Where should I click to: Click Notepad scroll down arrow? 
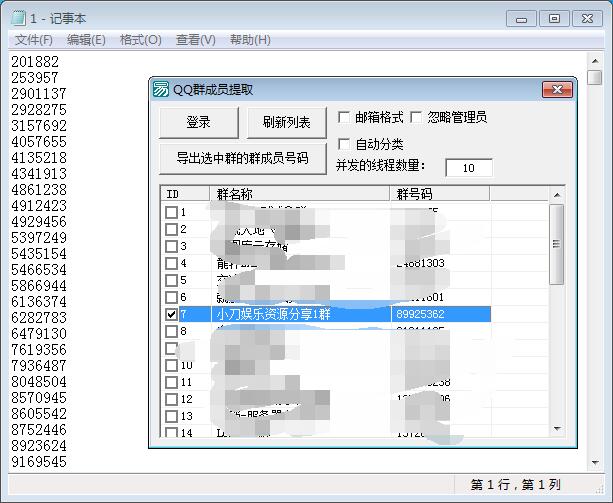coord(595,463)
